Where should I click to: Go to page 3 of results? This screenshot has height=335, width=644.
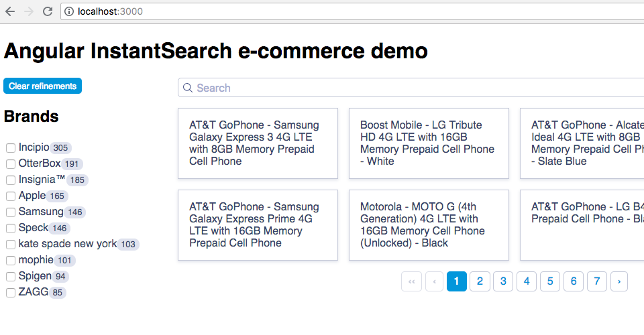pyautogui.click(x=503, y=281)
